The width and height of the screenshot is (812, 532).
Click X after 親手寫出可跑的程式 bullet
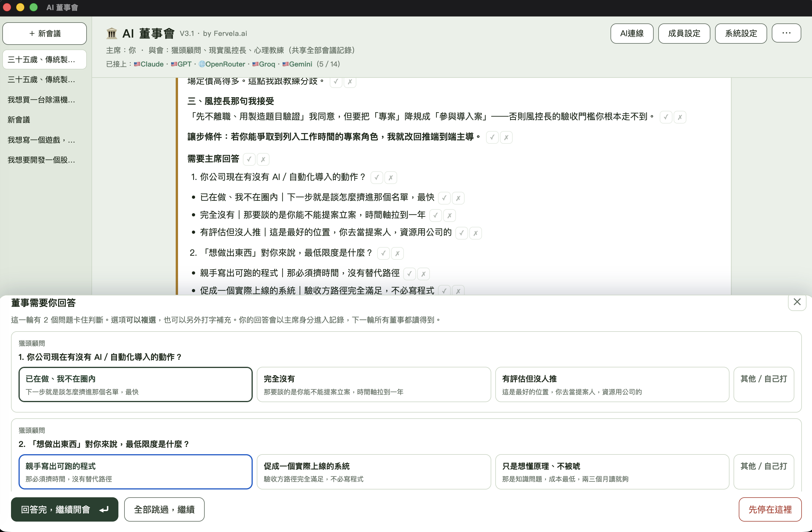click(x=424, y=273)
